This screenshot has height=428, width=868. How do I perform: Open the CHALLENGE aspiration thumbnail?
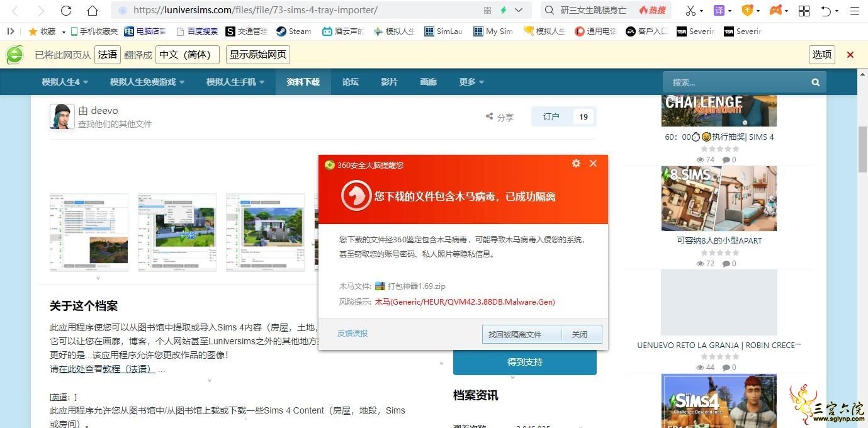pos(719,111)
